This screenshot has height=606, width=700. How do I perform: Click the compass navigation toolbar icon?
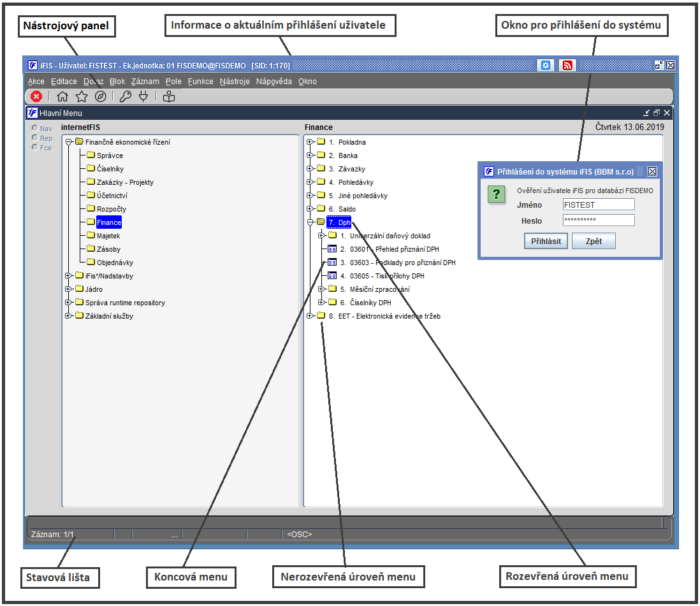[x=101, y=96]
